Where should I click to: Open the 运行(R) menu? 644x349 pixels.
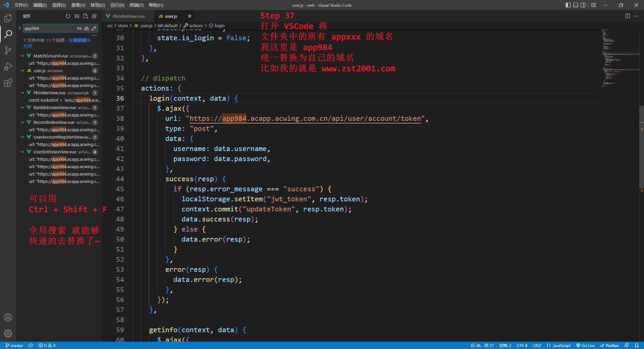point(117,5)
